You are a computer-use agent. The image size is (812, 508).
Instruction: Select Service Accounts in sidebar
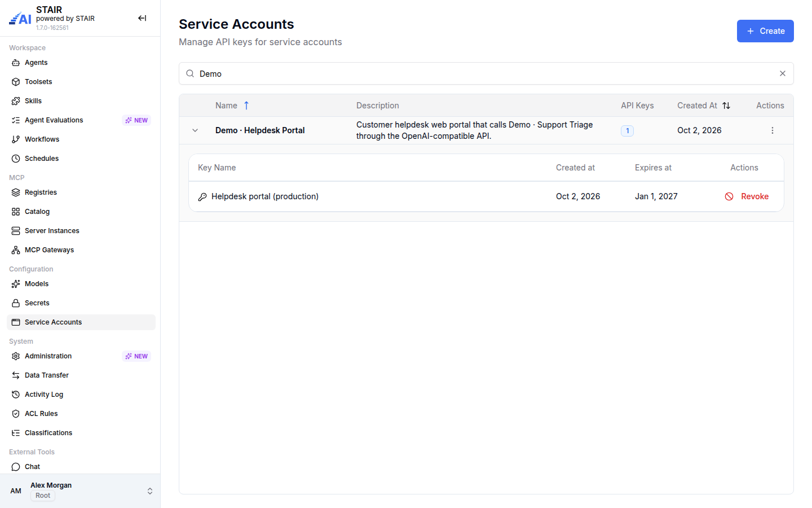(x=81, y=322)
